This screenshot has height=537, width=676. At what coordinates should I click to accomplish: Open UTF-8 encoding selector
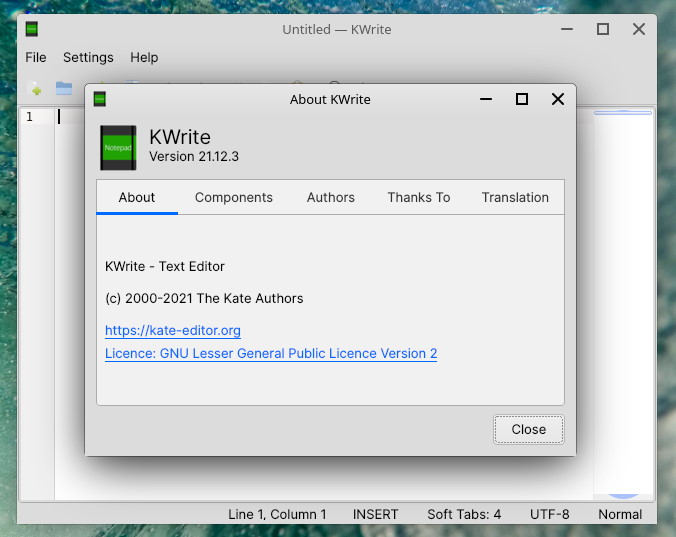[x=549, y=514]
